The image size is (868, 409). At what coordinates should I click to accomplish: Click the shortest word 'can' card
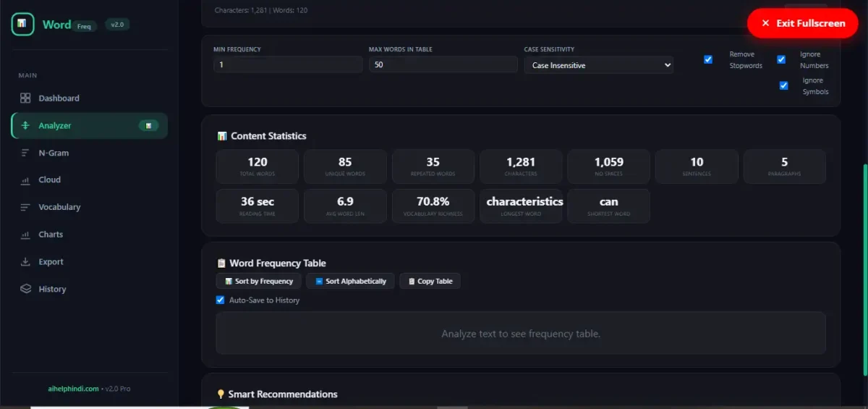pos(609,206)
